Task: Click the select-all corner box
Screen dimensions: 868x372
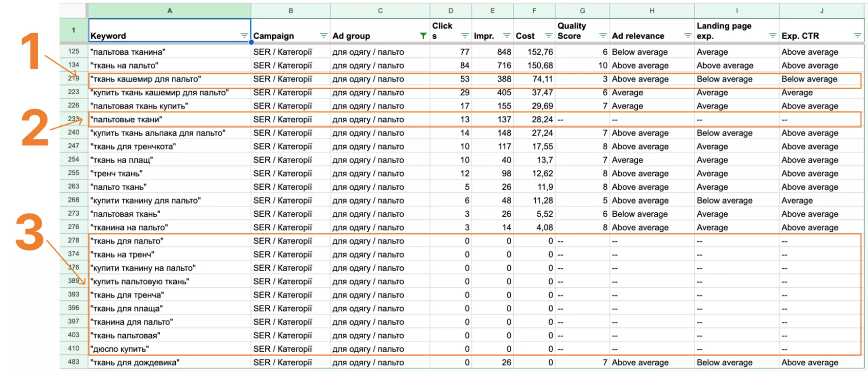Action: [x=73, y=10]
